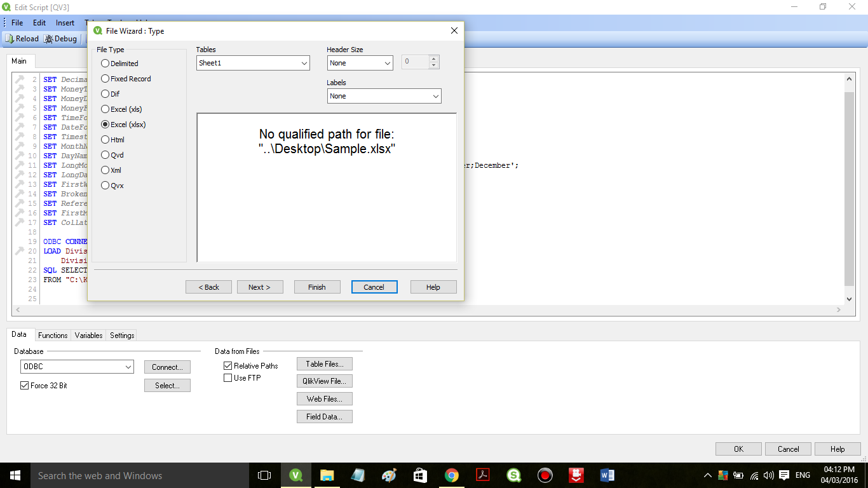Image resolution: width=868 pixels, height=488 pixels.
Task: Open the Paint palette icon on the taskbar
Action: point(389,475)
